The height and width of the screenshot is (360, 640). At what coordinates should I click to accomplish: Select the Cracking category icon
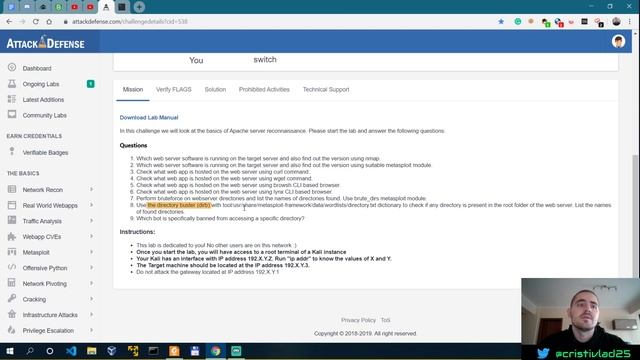pyautogui.click(x=12, y=298)
